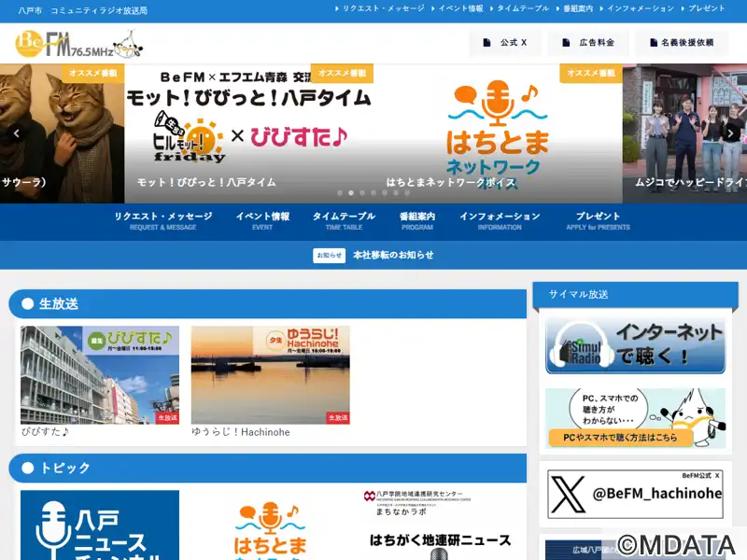This screenshot has width=747, height=560.
Task: Select the sixth carousel pagination dot
Action: 396,193
